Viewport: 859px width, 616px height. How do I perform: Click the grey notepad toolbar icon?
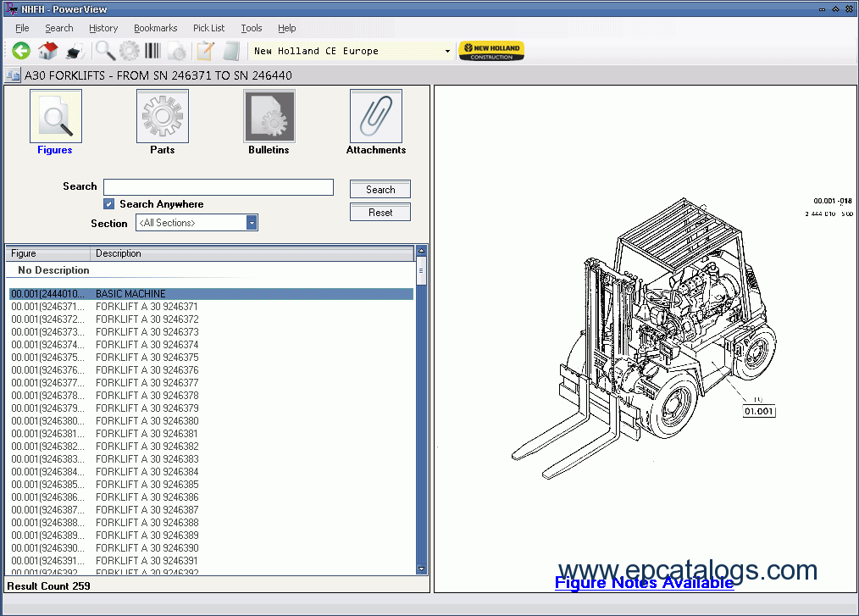pos(232,51)
